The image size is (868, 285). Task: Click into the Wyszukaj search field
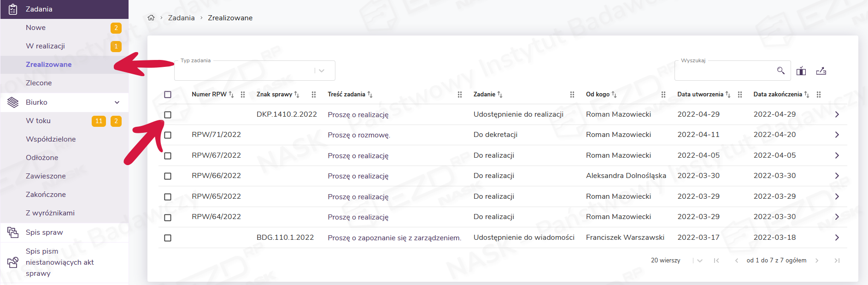coord(723,71)
